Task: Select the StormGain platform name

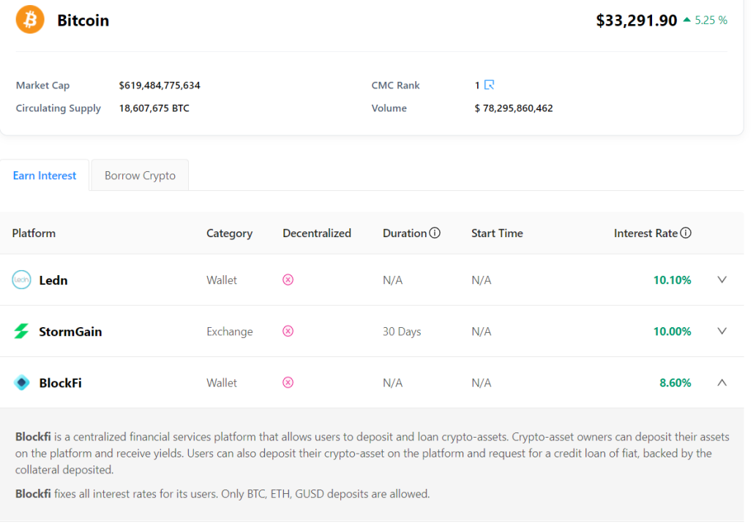Action: 70,331
